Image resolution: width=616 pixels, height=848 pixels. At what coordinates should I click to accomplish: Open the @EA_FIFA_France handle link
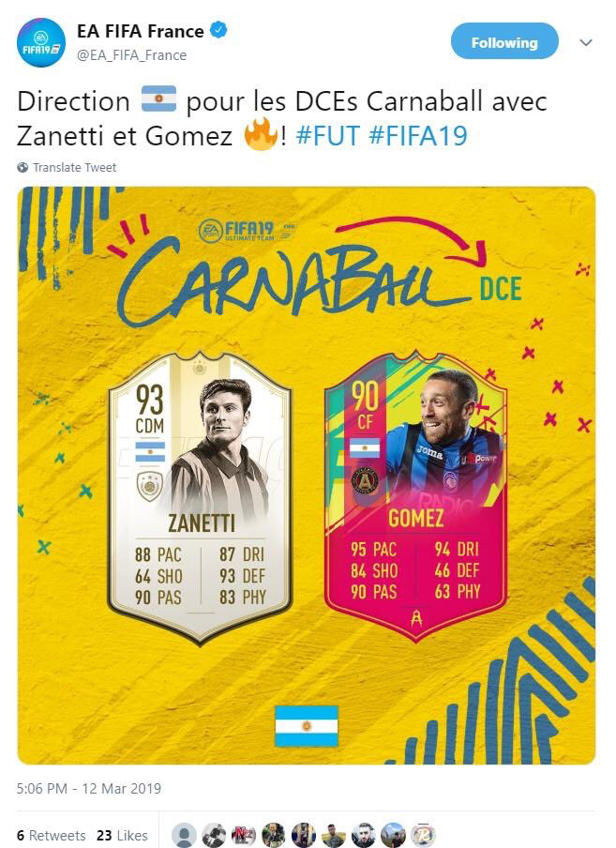[x=131, y=55]
